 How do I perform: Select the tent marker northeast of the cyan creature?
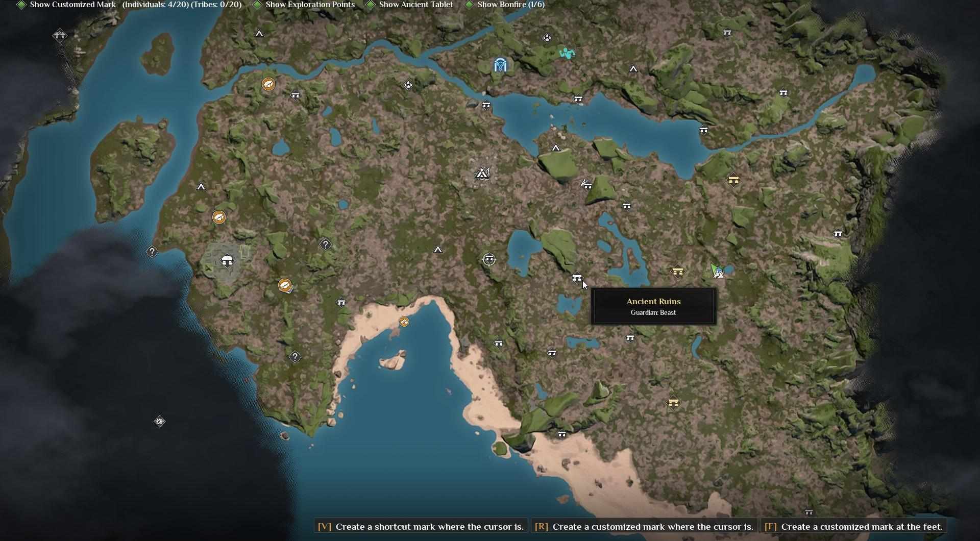point(633,69)
